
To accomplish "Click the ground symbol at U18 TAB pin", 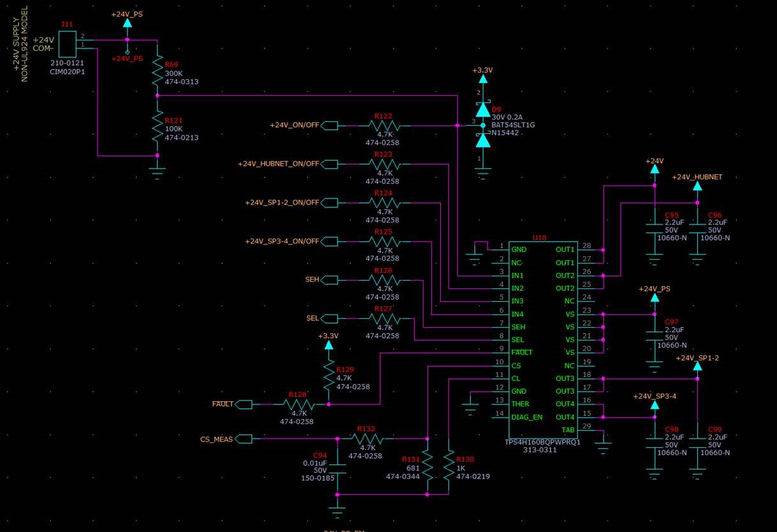I will [603, 449].
